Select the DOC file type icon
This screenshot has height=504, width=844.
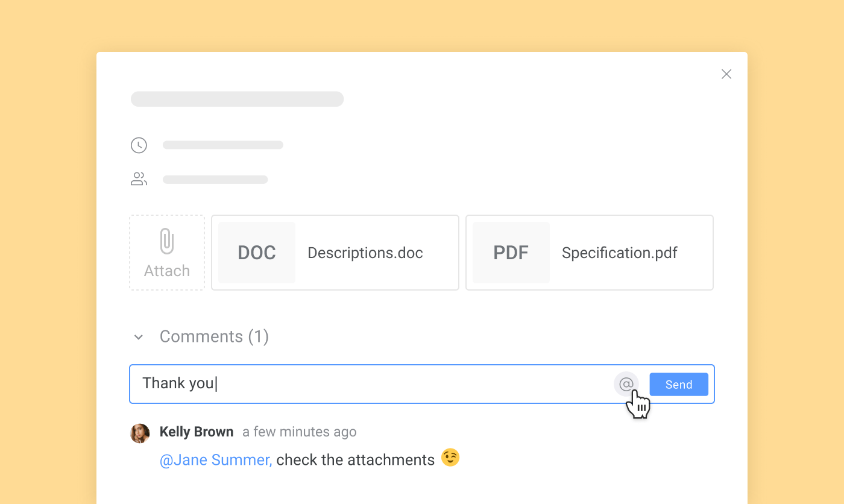coord(256,253)
